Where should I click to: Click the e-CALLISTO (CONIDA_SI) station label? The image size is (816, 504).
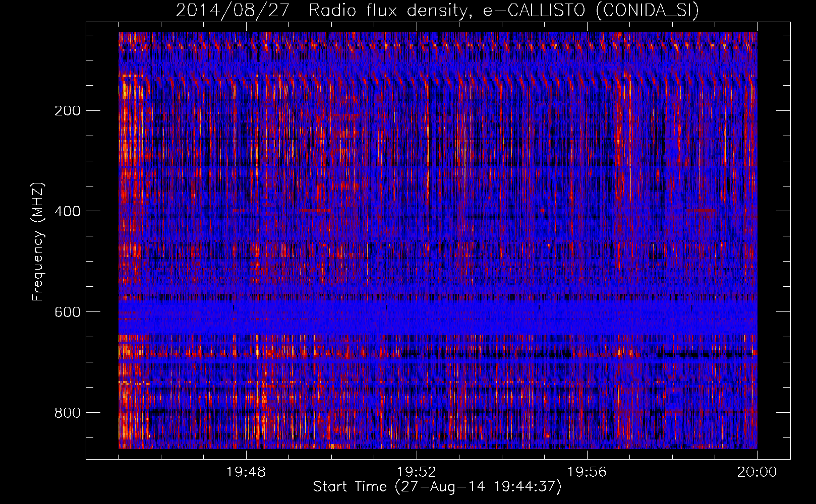coord(591,11)
